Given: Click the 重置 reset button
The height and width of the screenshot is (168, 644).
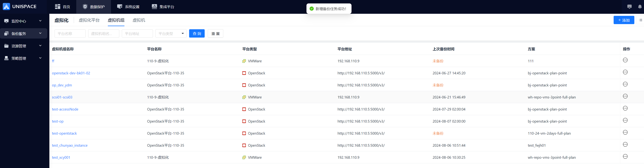Looking at the screenshot, I should point(215,34).
